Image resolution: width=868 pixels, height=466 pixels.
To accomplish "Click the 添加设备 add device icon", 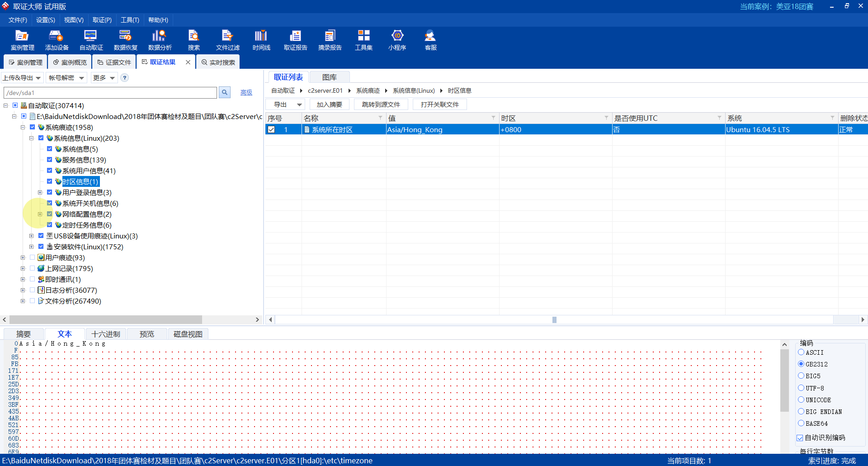I will pos(57,40).
